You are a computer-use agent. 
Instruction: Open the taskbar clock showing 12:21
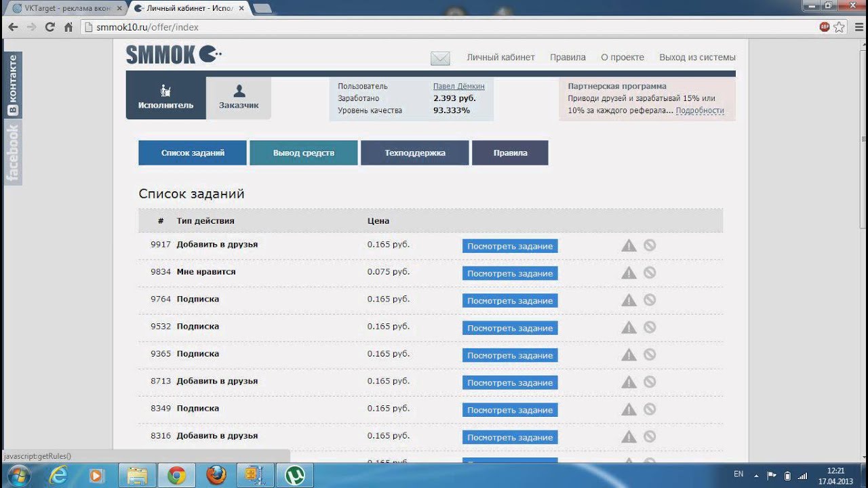pyautogui.click(x=835, y=475)
